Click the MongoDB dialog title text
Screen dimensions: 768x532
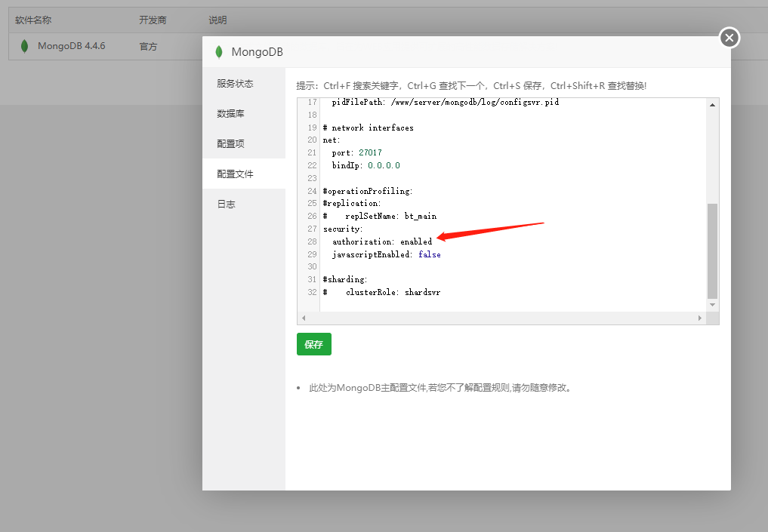coord(258,52)
